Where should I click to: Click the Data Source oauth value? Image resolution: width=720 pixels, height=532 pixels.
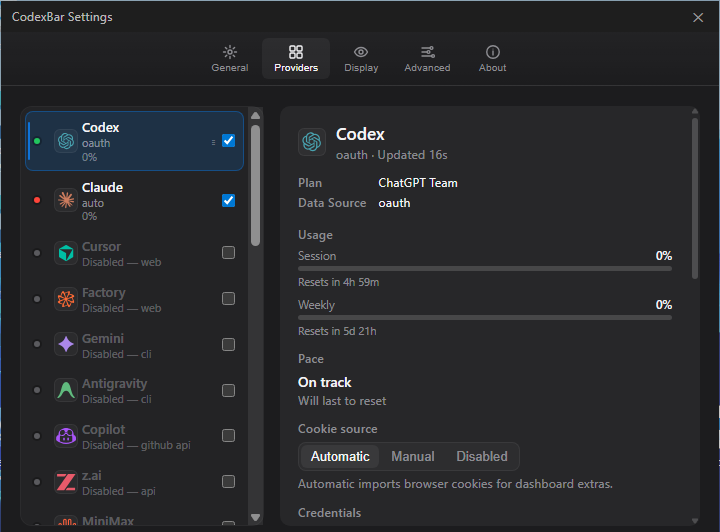tap(394, 203)
